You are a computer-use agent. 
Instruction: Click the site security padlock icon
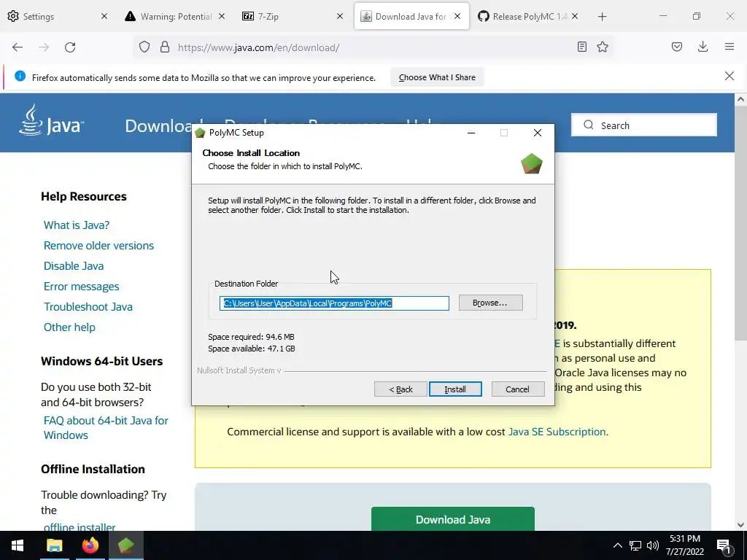pyautogui.click(x=165, y=47)
